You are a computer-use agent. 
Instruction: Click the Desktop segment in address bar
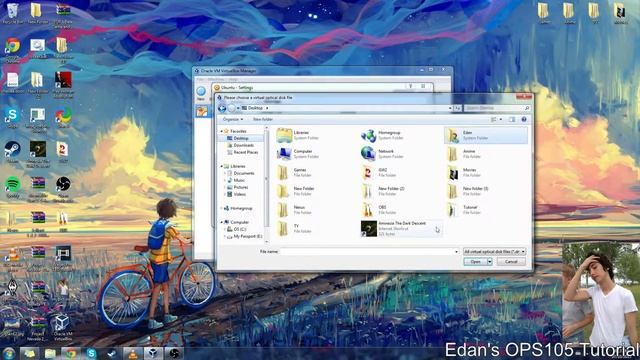(256, 108)
